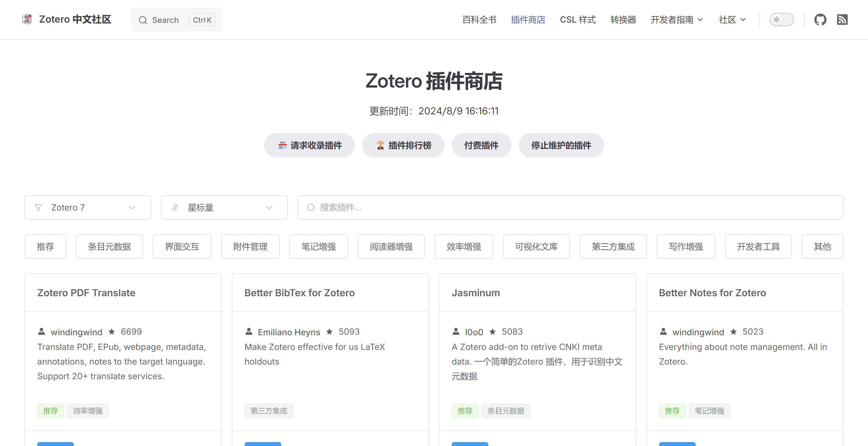Click 笔记增强 tag on Better Notes card
Viewport: 868px width, 446px height.
[x=710, y=411]
